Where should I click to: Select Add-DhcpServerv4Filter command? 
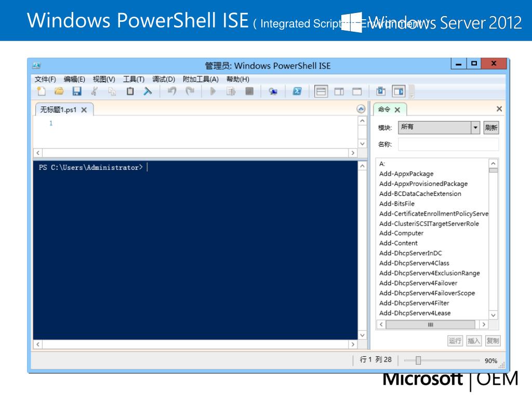click(x=414, y=303)
